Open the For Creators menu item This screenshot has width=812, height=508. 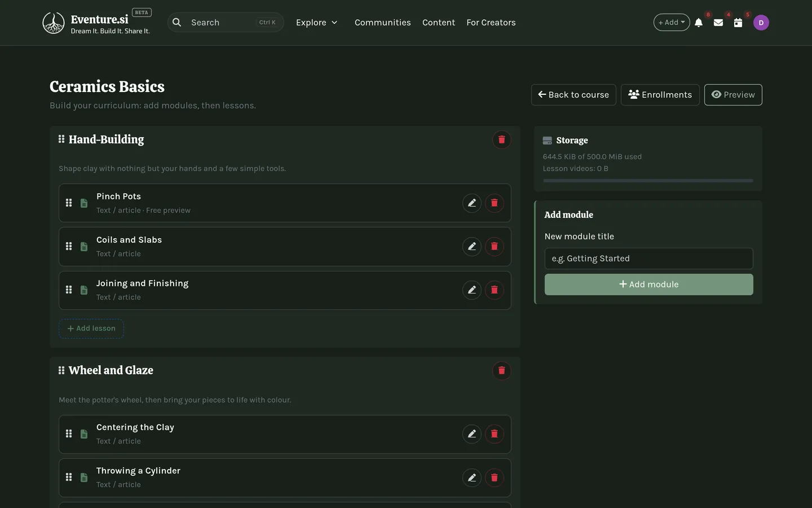[x=491, y=23]
